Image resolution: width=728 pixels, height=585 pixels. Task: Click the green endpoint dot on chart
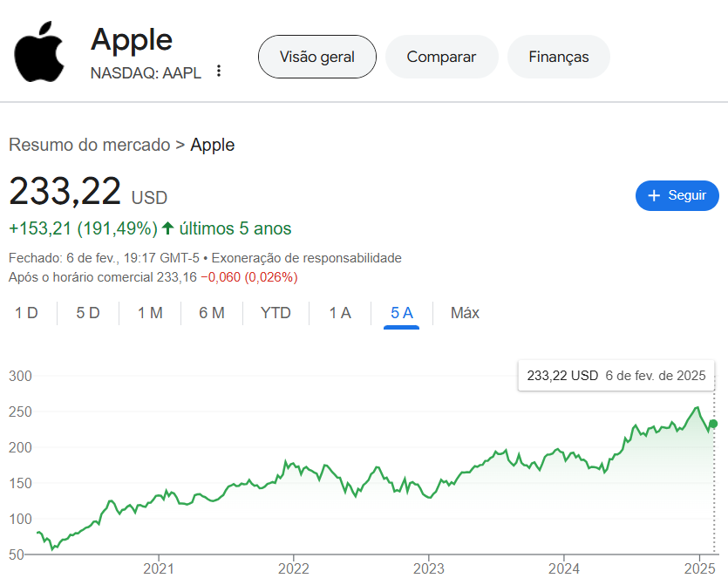[x=713, y=424]
